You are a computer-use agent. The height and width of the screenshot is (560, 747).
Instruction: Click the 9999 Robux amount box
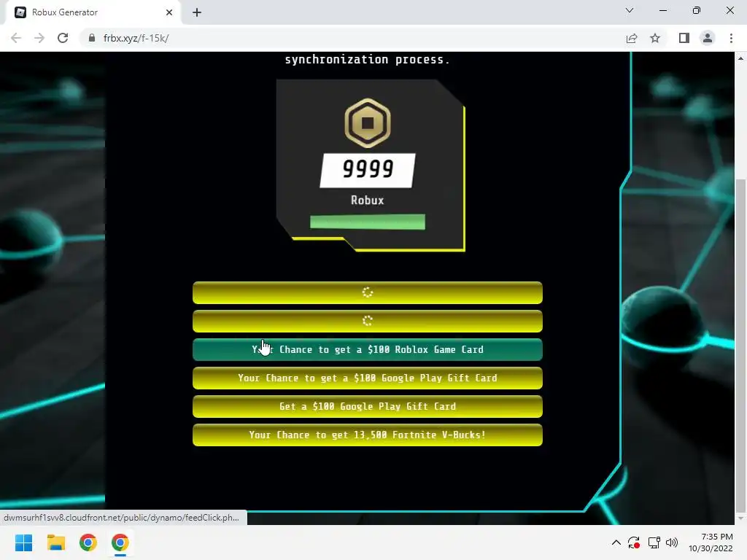point(368,170)
